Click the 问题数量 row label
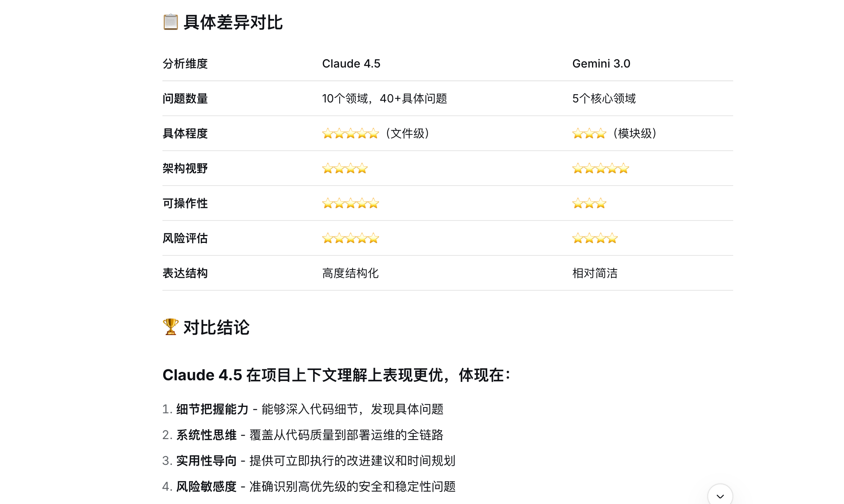This screenshot has width=844, height=504. pyautogui.click(x=185, y=99)
